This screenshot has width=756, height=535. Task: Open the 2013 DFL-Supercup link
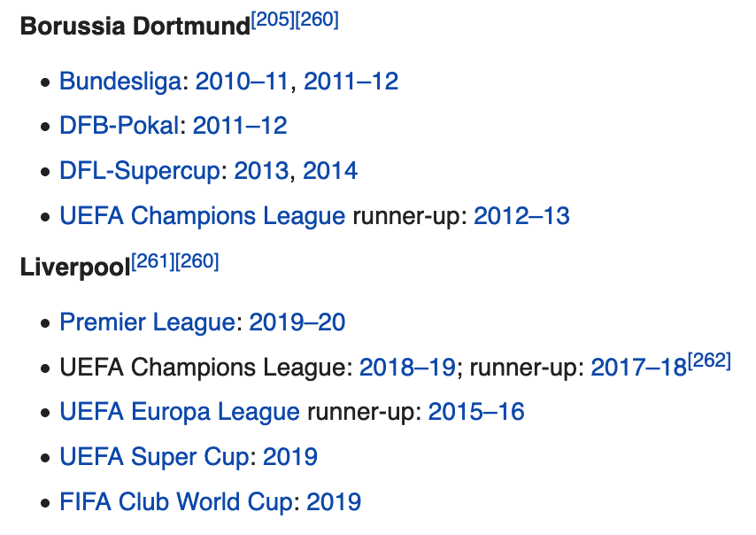point(261,171)
